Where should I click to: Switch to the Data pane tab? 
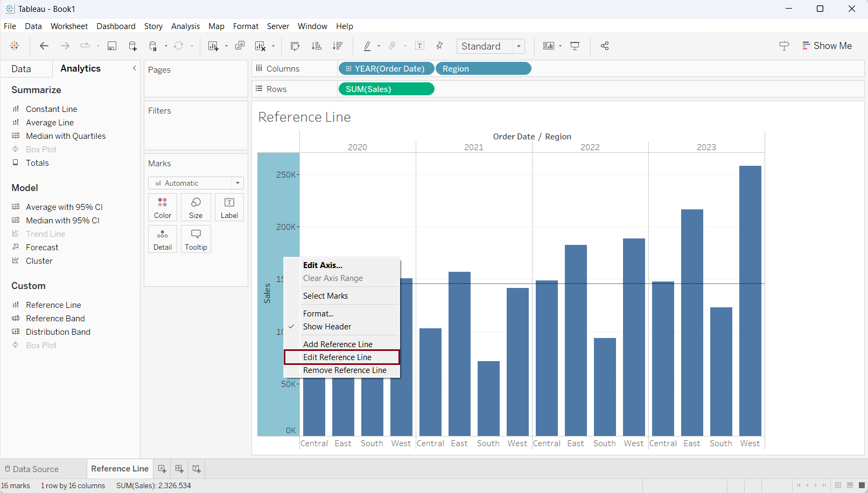coord(22,69)
